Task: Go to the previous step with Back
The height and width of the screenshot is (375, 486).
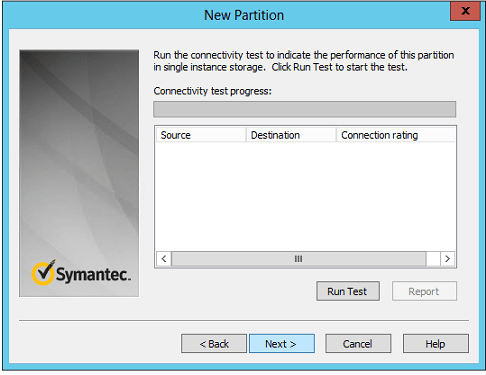Action: [214, 343]
